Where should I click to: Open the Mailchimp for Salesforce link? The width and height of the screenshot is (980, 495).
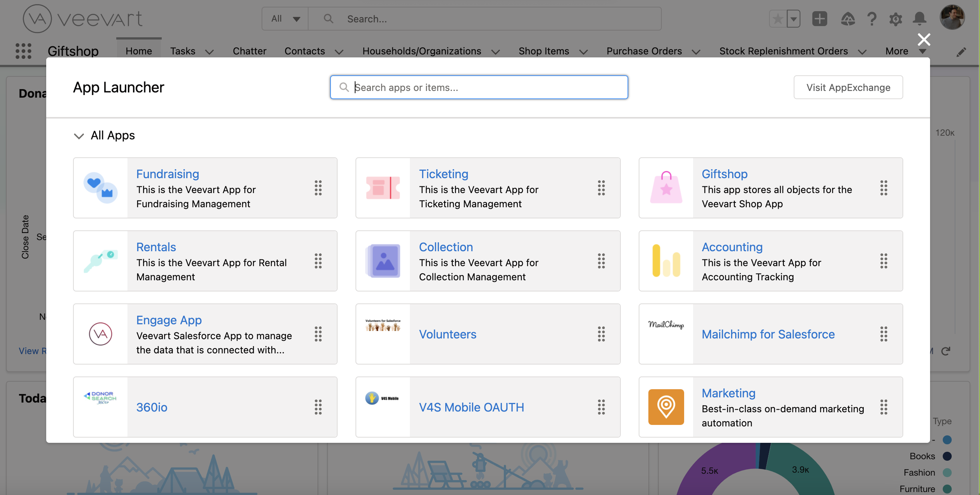tap(768, 334)
